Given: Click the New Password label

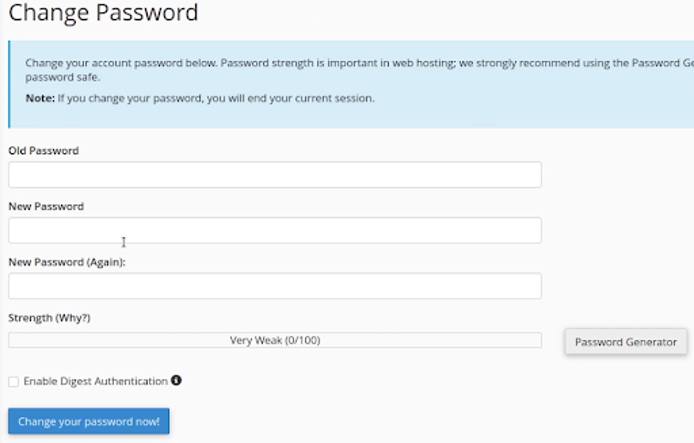Looking at the screenshot, I should 46,207.
